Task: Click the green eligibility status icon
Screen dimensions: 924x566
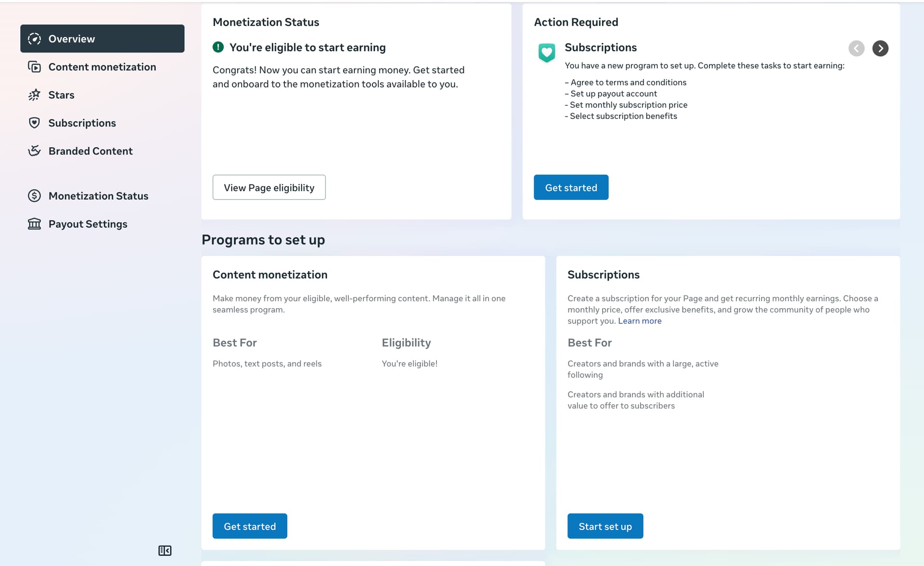Action: point(218,47)
